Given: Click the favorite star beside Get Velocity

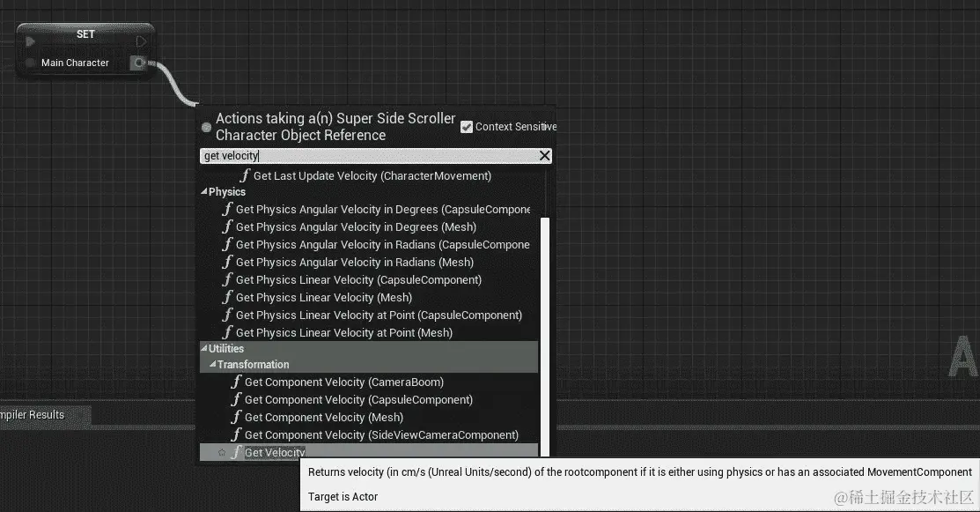Looking at the screenshot, I should 221,452.
